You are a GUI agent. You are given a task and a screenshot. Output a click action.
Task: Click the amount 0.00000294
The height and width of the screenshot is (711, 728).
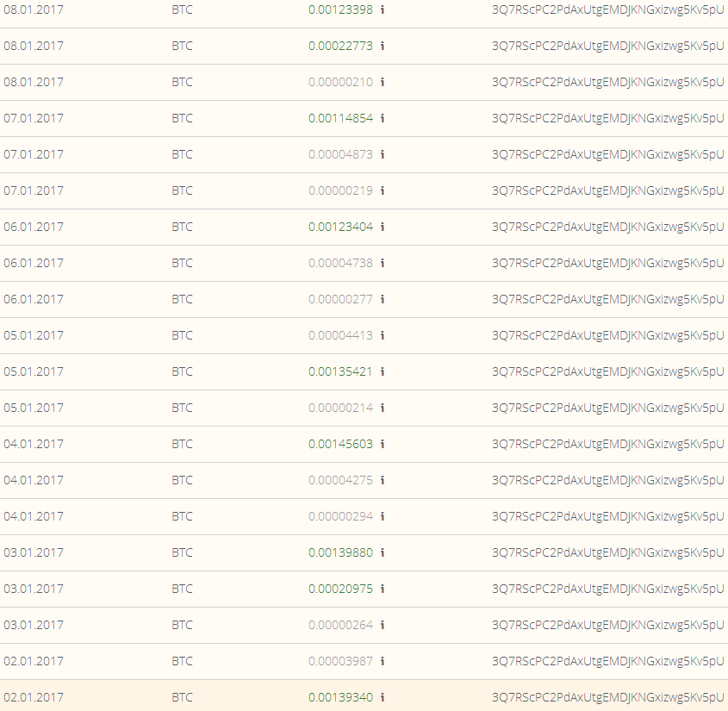(341, 517)
